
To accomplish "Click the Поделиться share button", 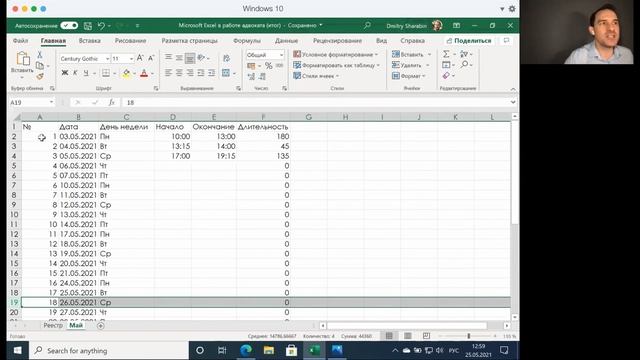I will click(469, 41).
